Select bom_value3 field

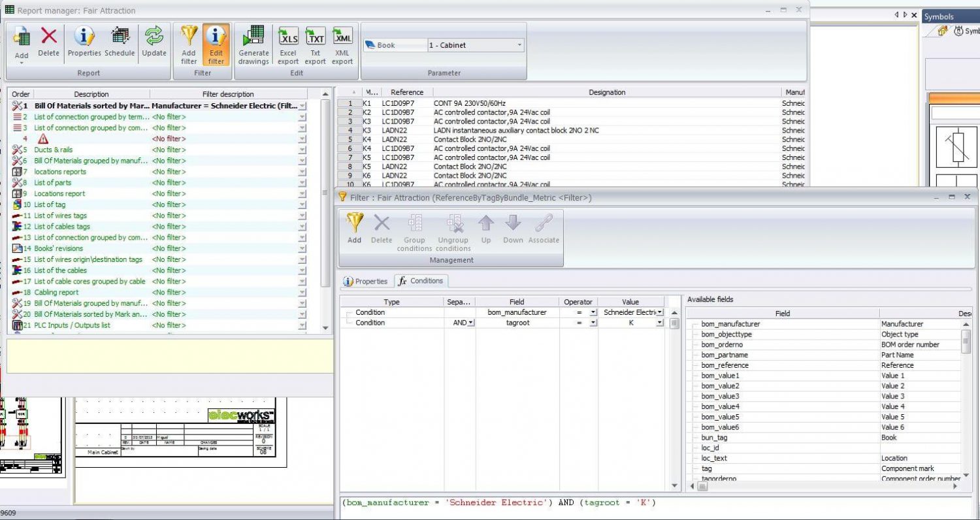pos(720,397)
